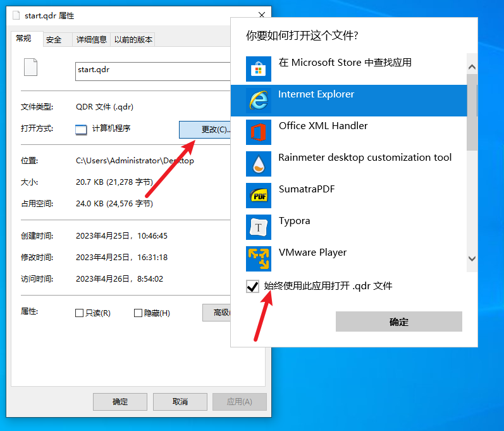Click the 你要如何打开这个文件? heading
The height and width of the screenshot is (431, 504).
(302, 35)
